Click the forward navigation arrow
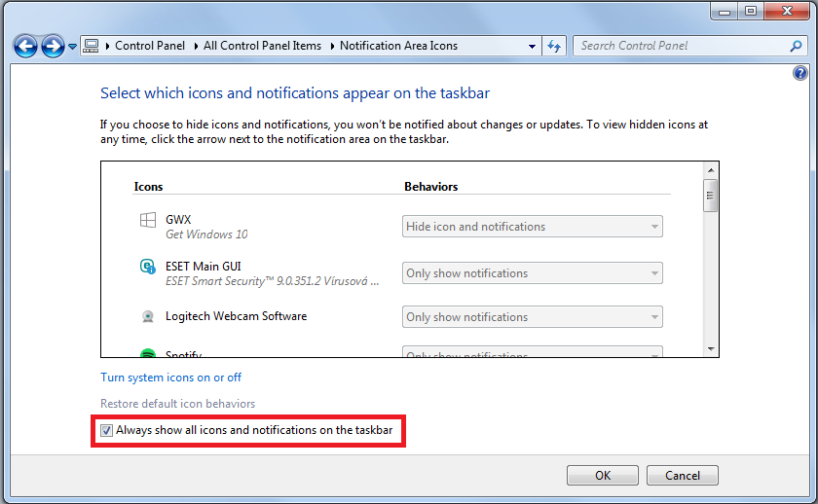The height and width of the screenshot is (504, 818). [x=53, y=47]
